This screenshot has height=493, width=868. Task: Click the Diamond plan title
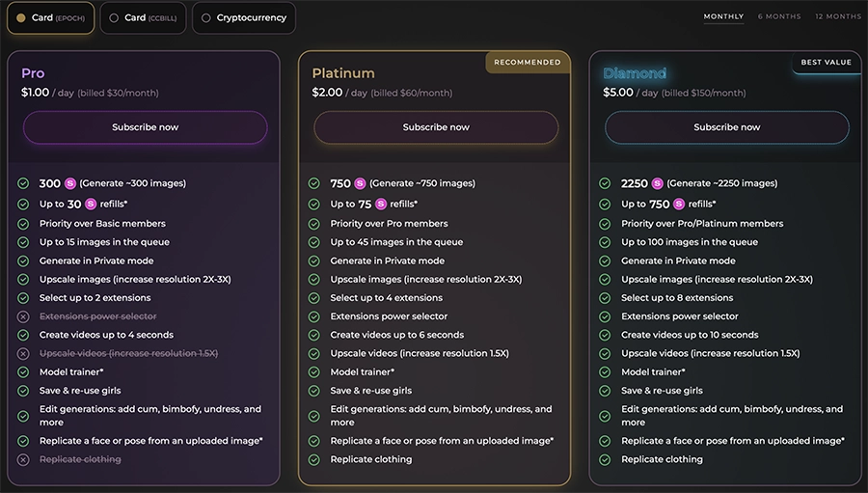coord(635,73)
